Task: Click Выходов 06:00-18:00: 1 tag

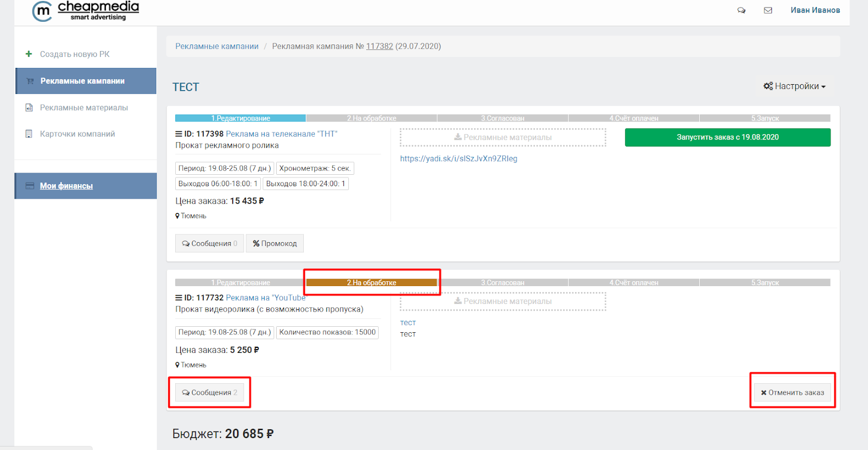Action: point(218,183)
